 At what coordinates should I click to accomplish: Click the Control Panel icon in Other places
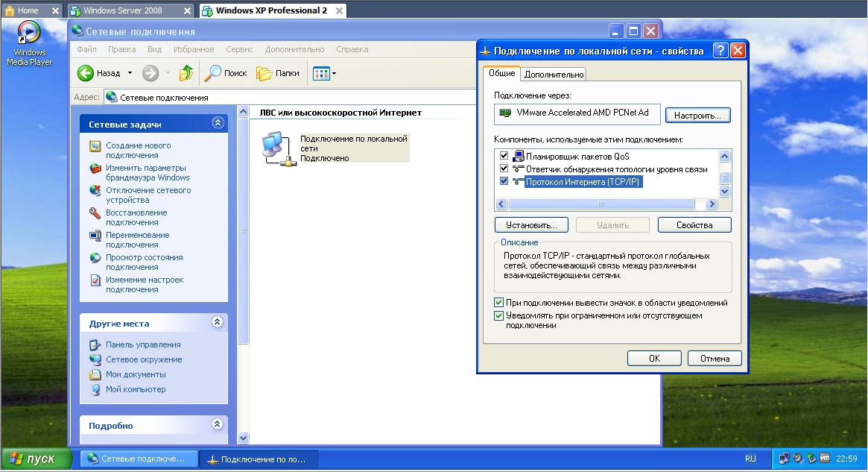(x=95, y=344)
